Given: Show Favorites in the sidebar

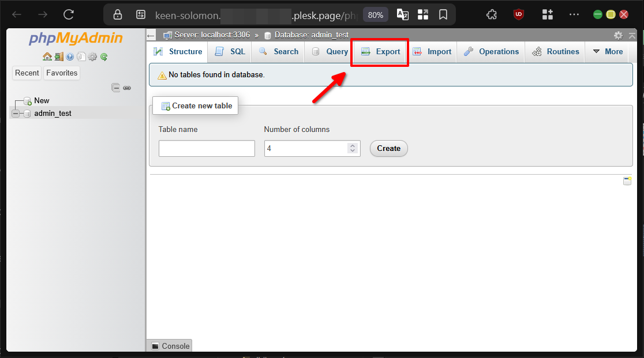Looking at the screenshot, I should pos(62,73).
